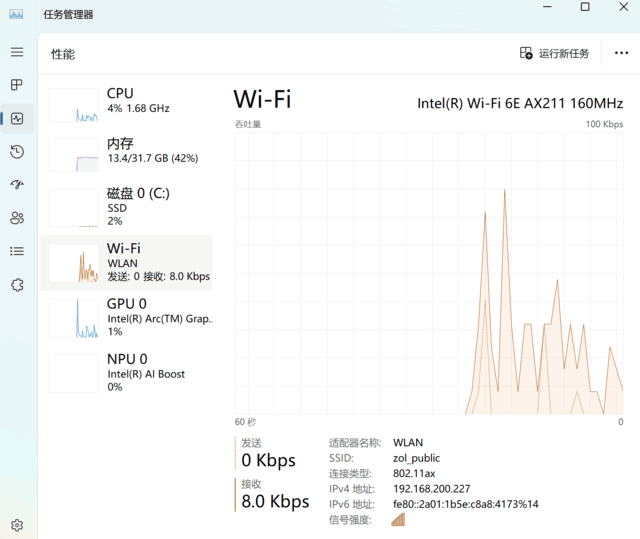Click the memory mini graph thumbnail
The height and width of the screenshot is (539, 640).
click(73, 155)
